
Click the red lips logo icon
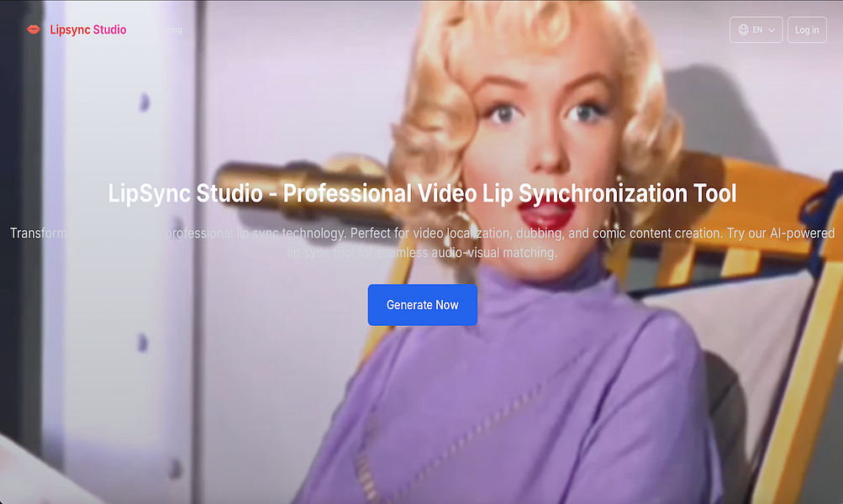(x=34, y=29)
